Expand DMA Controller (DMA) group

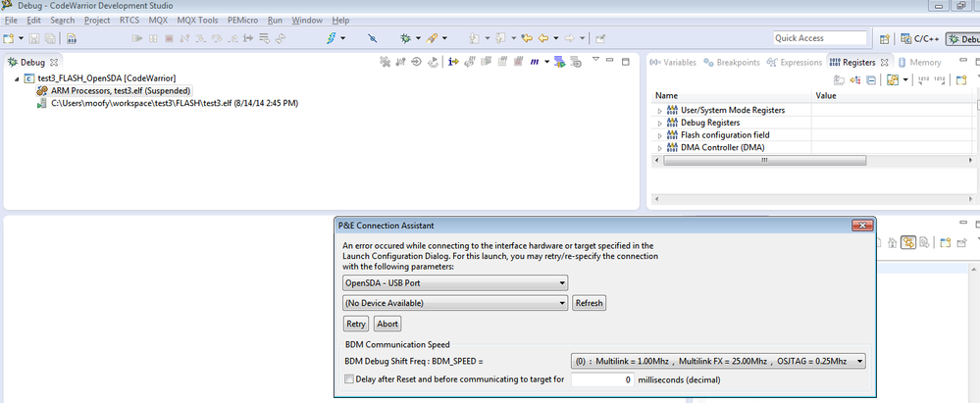[x=659, y=148]
